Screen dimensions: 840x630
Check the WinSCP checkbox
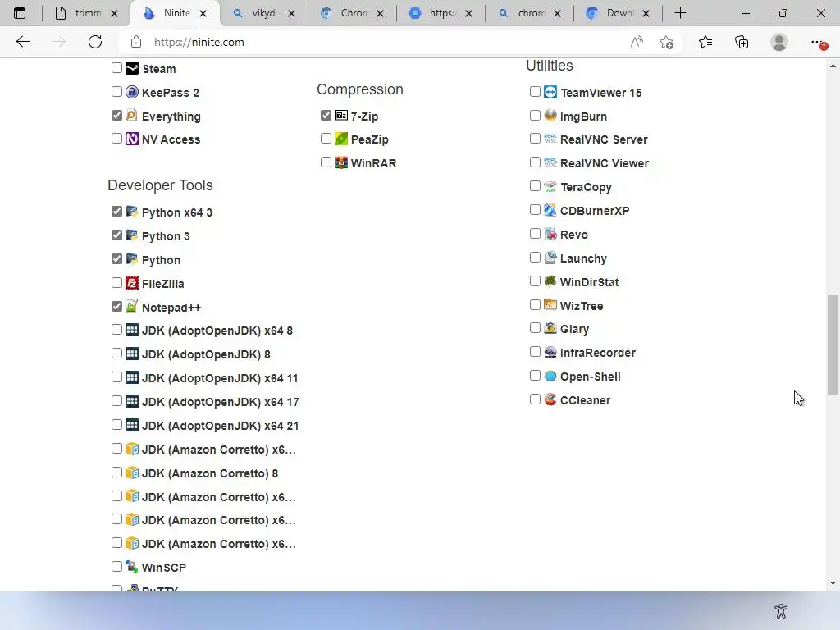(x=116, y=566)
